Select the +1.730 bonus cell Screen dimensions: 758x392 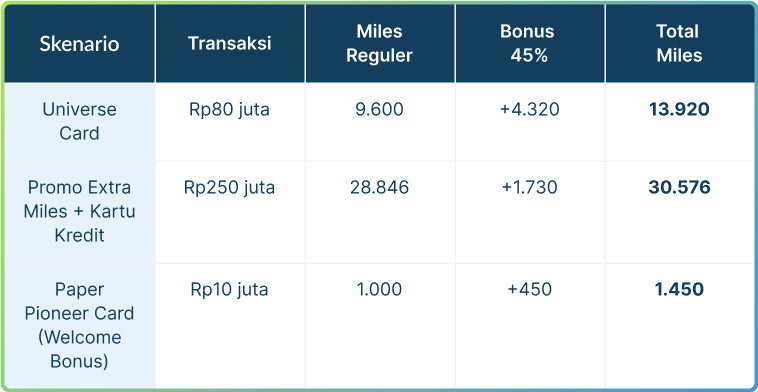[529, 187]
